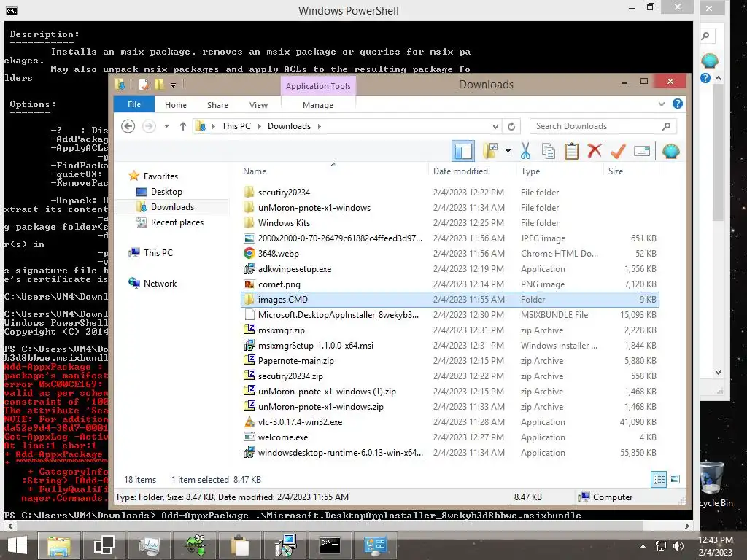Viewport: 747px width, 560px height.
Task: Click the folder options toolbar icon
Action: click(x=489, y=152)
